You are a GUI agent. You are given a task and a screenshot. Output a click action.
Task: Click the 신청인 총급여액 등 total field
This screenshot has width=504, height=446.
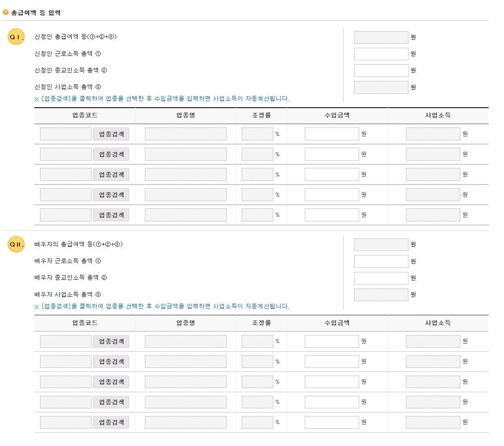[x=381, y=37]
